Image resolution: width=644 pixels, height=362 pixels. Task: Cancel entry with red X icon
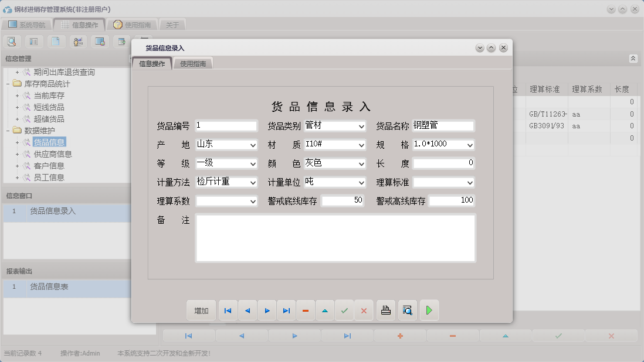coord(364,310)
